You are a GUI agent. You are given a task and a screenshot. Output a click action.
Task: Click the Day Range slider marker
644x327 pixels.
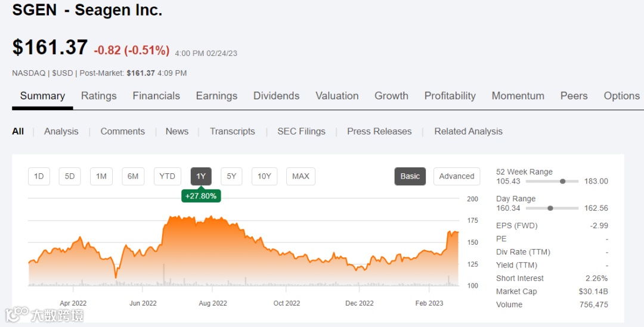550,208
